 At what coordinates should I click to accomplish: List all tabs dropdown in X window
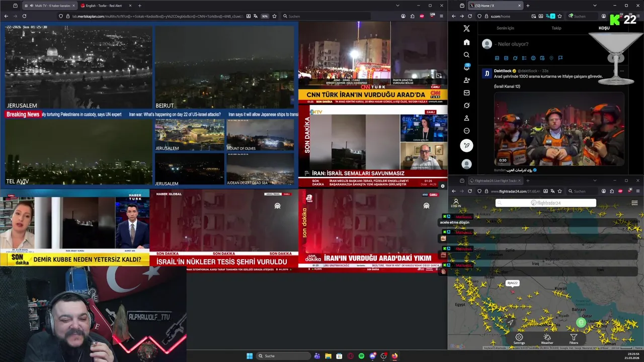(x=595, y=6)
